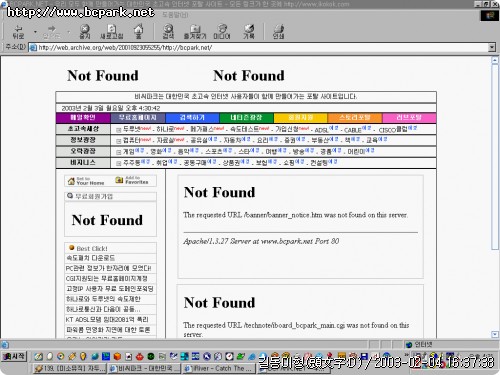This screenshot has width=500, height=375.
Task: Open the 부동산 link
Action: click(320, 141)
